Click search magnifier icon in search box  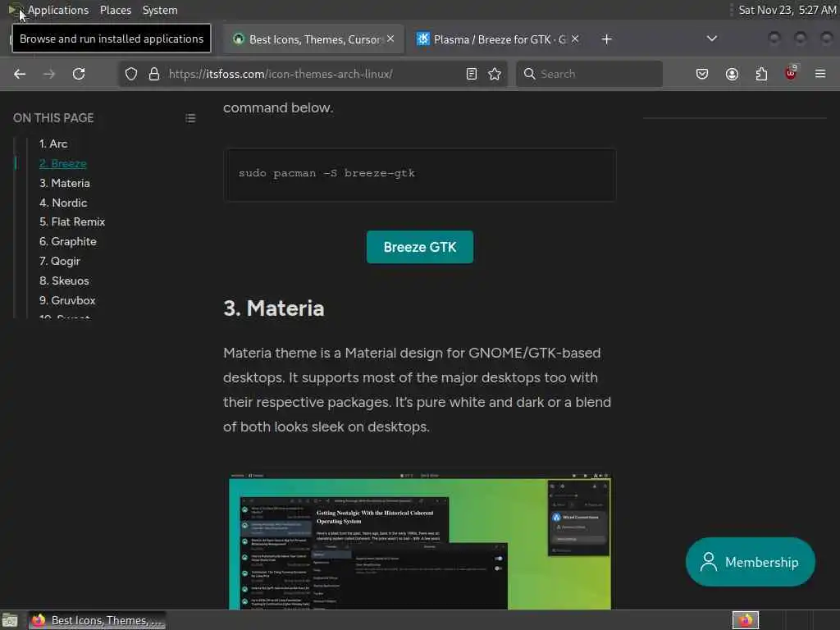(529, 74)
